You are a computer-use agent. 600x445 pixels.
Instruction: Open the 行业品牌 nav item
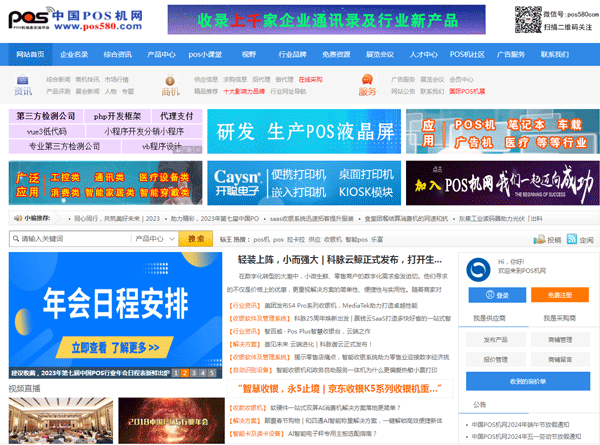(x=292, y=54)
